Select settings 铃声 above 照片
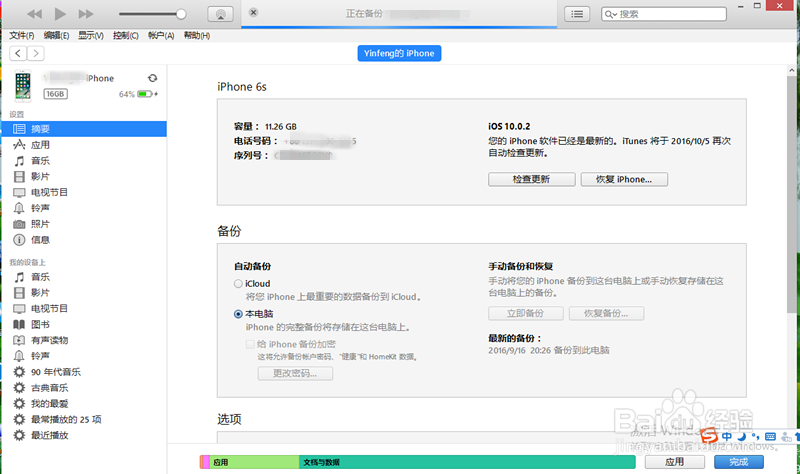This screenshot has height=474, width=800. coord(84,208)
